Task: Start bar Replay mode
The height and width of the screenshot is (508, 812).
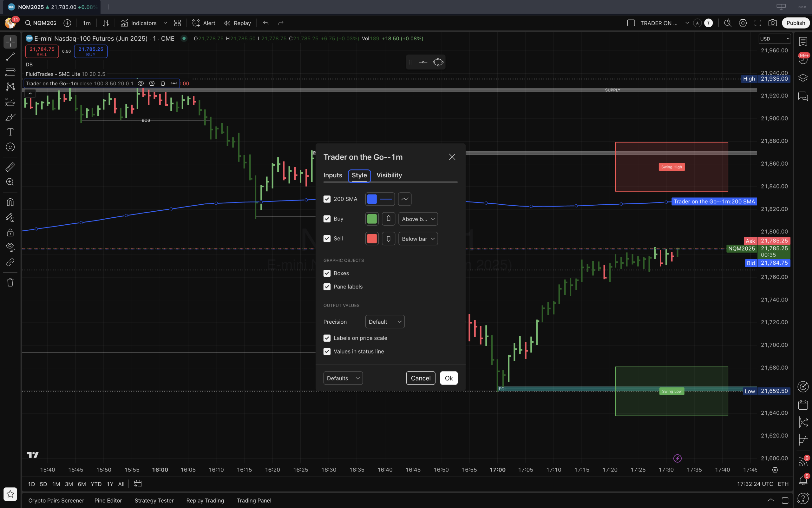Action: coord(238,23)
